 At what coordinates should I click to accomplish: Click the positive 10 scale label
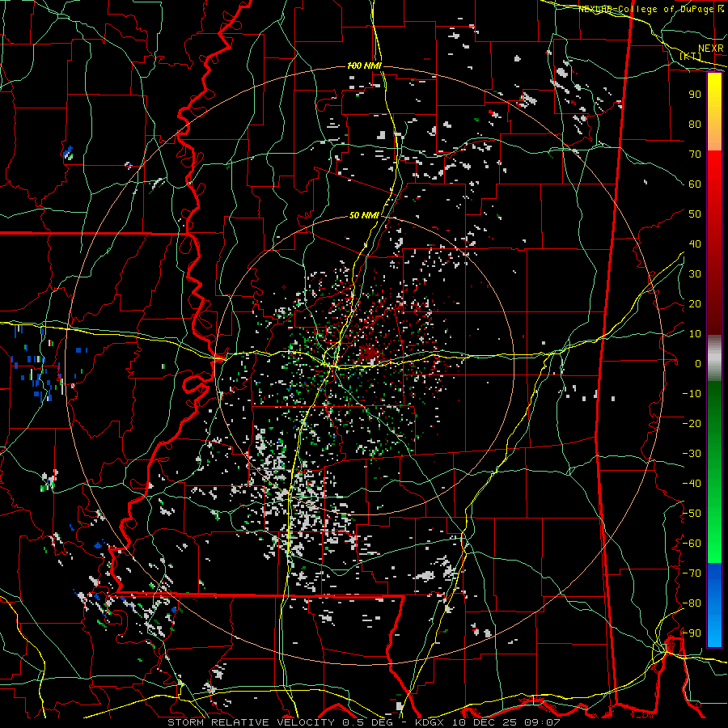695,334
